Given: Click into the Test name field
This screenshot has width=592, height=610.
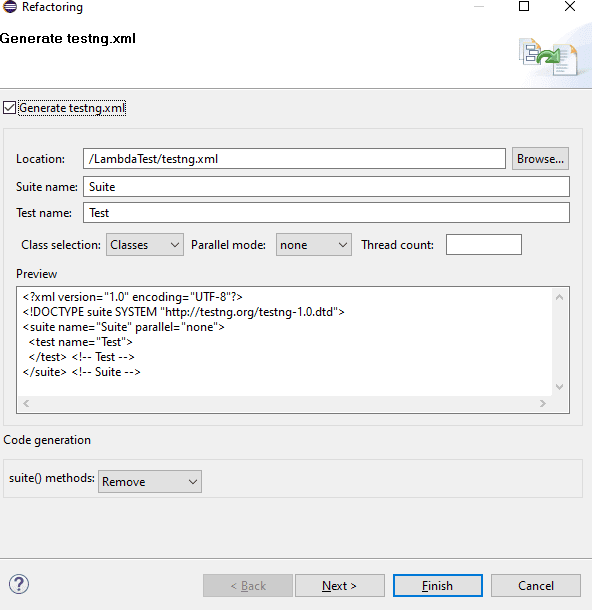Looking at the screenshot, I should point(326,213).
